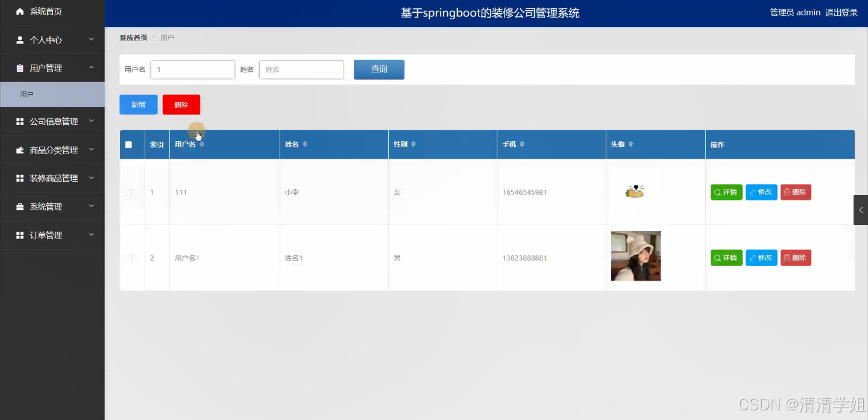The image size is (868, 420).
Task: Click the 查询 search button
Action: click(379, 69)
